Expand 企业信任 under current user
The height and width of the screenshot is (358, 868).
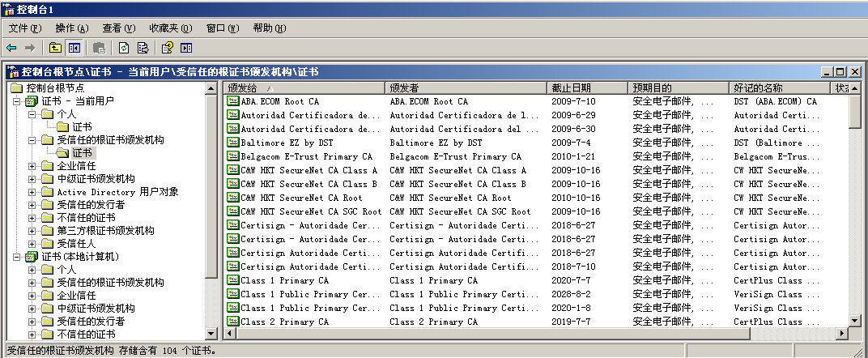pos(32,165)
